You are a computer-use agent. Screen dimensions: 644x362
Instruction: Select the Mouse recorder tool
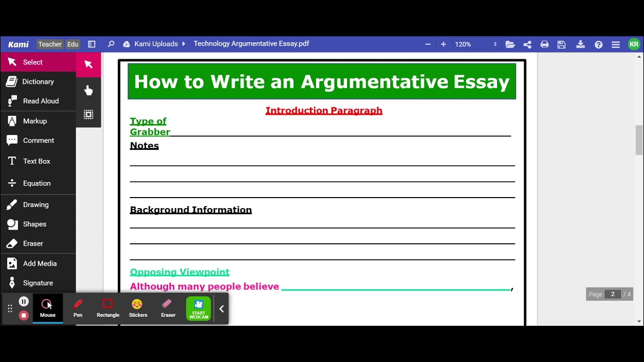48,308
